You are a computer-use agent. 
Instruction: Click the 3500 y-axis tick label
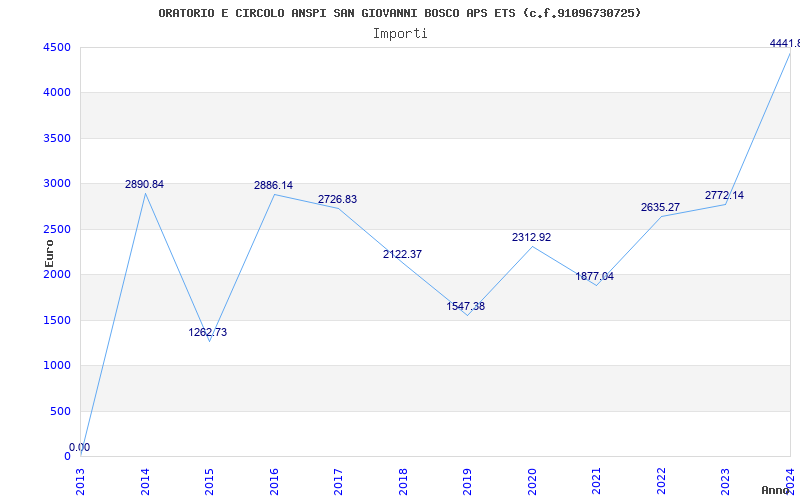57,138
